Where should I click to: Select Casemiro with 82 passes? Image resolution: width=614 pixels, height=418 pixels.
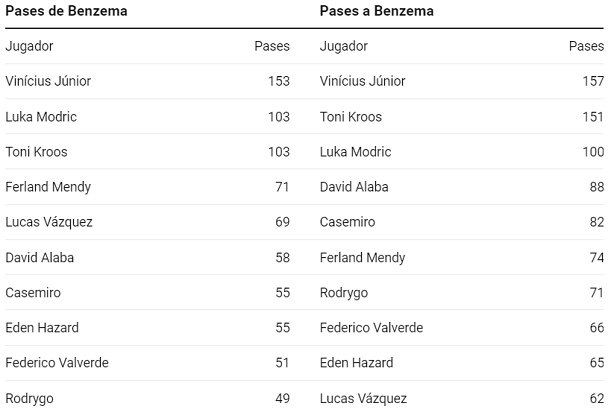pyautogui.click(x=462, y=222)
